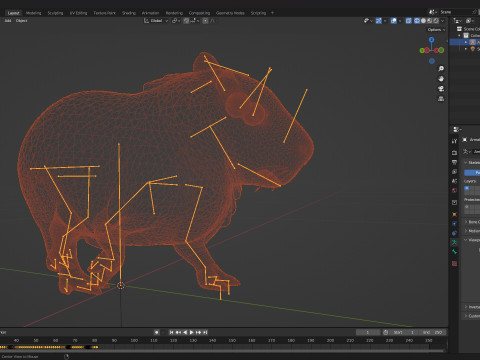Collapse the Collection in the outliner
This screenshot has height=360, width=480.
[x=459, y=36]
